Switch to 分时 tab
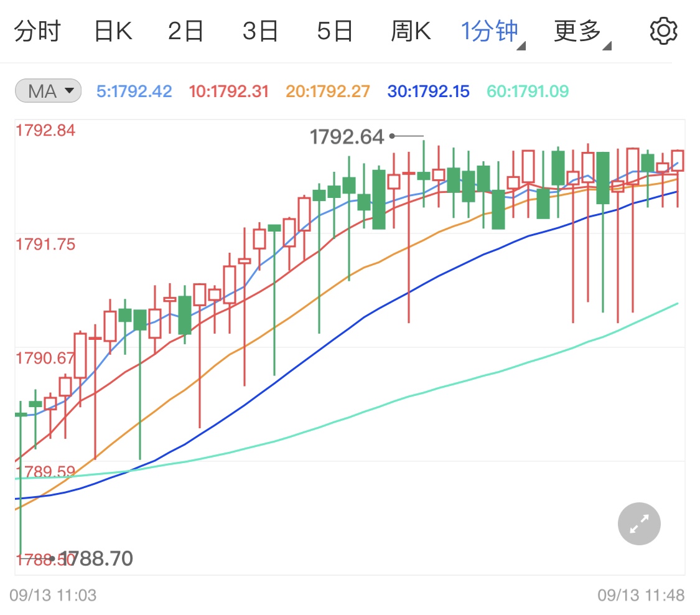 click(37, 31)
